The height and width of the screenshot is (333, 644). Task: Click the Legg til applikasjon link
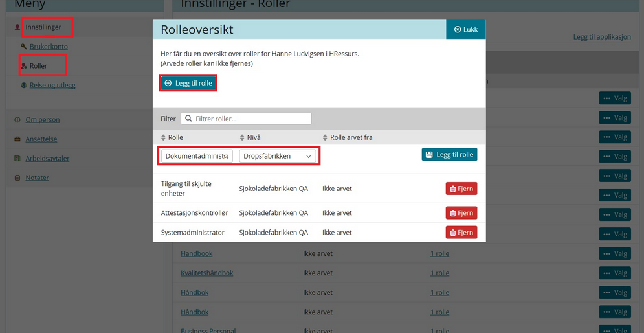pos(601,37)
